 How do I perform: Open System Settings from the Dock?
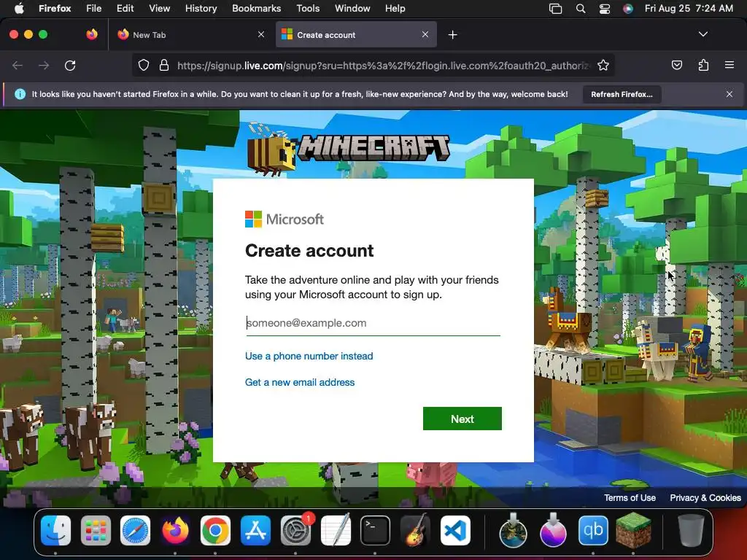pyautogui.click(x=295, y=530)
